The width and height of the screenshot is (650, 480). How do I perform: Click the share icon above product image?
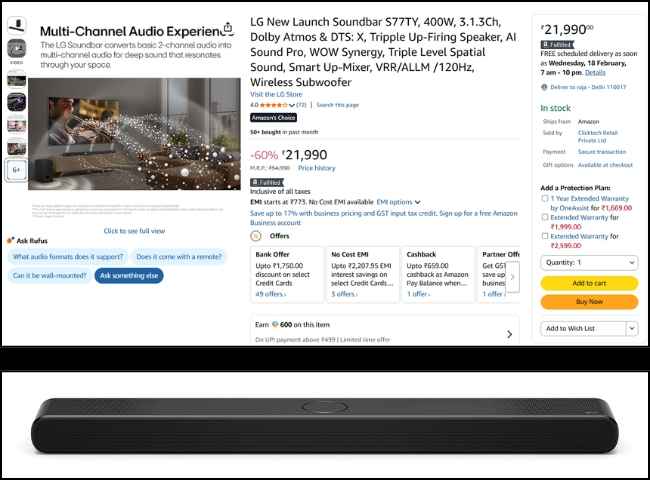(x=228, y=27)
